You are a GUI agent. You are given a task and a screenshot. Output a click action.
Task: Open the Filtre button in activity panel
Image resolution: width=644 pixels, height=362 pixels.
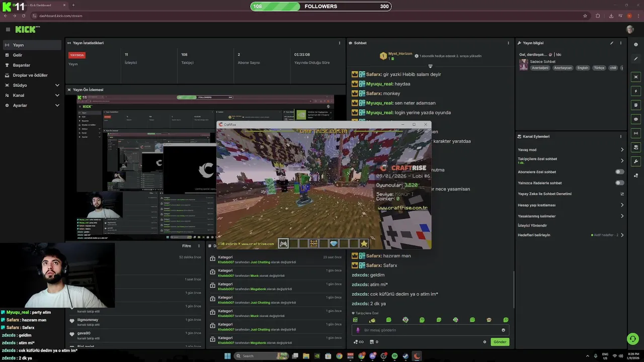[x=187, y=246]
